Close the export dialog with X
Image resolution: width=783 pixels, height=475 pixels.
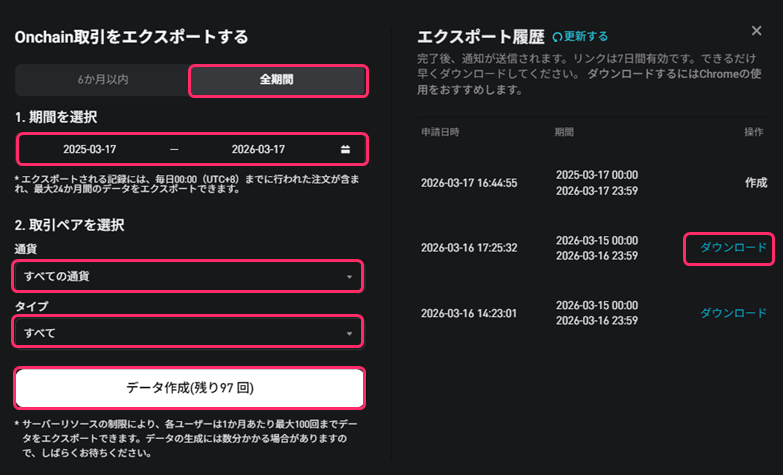pos(756,32)
